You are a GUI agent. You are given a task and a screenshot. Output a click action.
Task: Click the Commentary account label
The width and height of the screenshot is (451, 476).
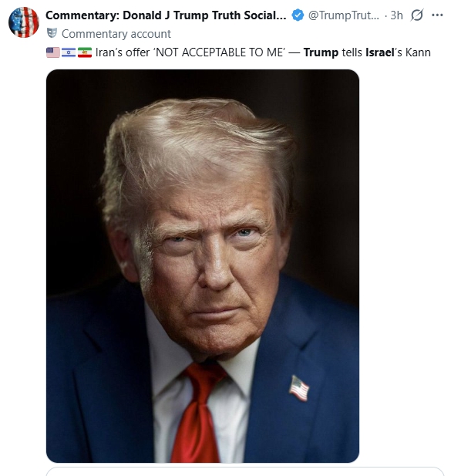click(x=116, y=34)
